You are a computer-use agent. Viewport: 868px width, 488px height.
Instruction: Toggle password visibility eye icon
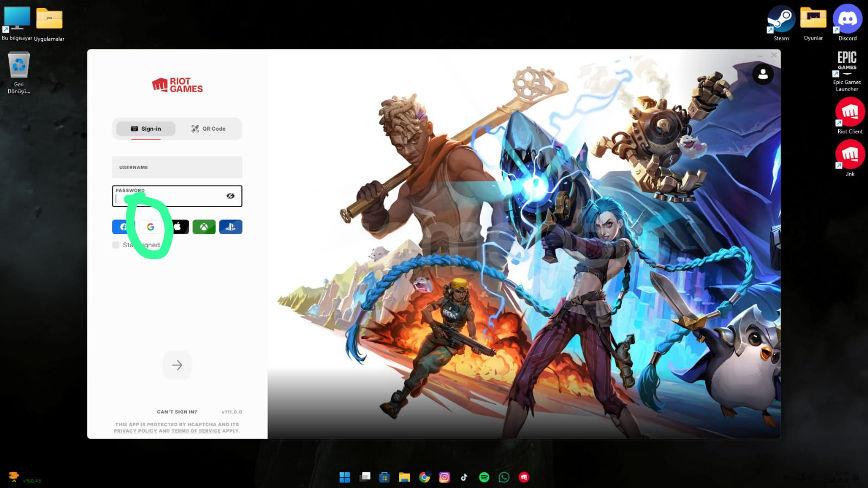[231, 196]
